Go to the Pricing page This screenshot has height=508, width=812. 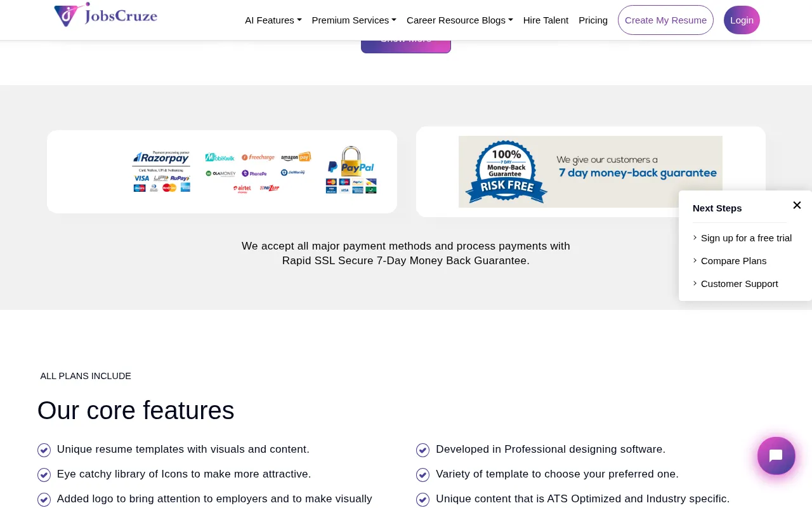coord(593,20)
